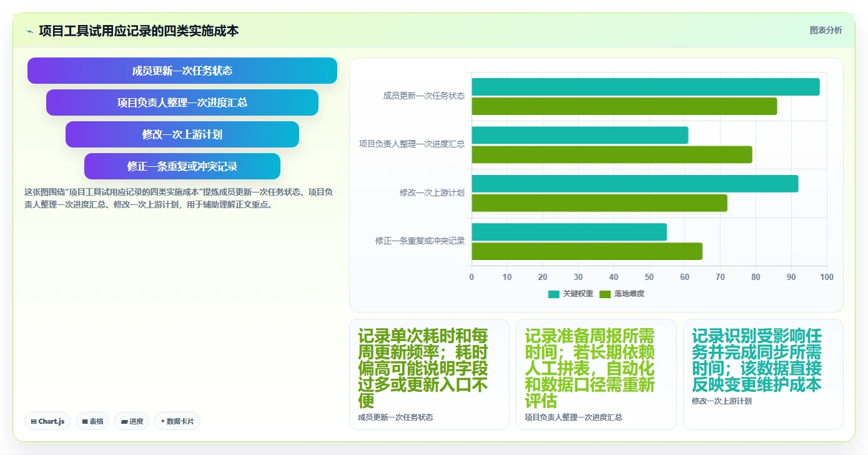Select the 项目负责人整理一次进度汇总 funnel bar
This screenshot has height=455, width=868.
pyautogui.click(x=182, y=102)
